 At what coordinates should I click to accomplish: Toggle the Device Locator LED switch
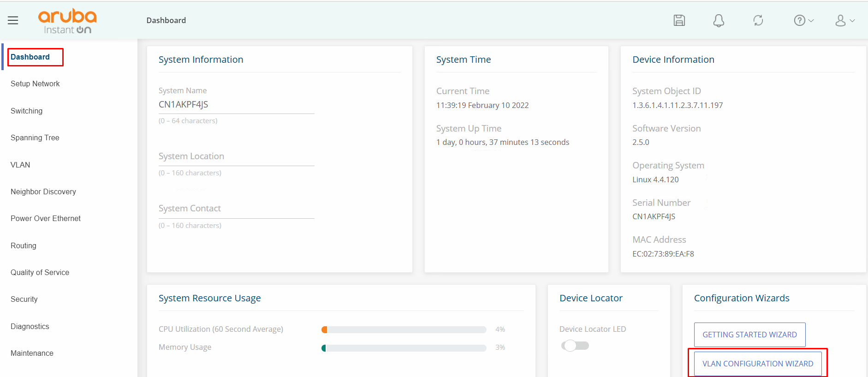coord(575,346)
